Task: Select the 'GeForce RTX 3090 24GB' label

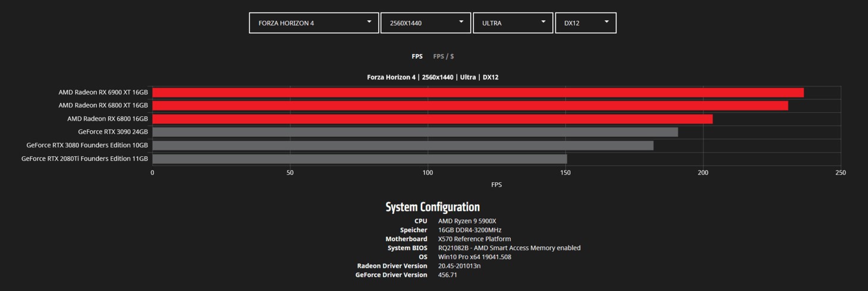Action: [x=113, y=132]
